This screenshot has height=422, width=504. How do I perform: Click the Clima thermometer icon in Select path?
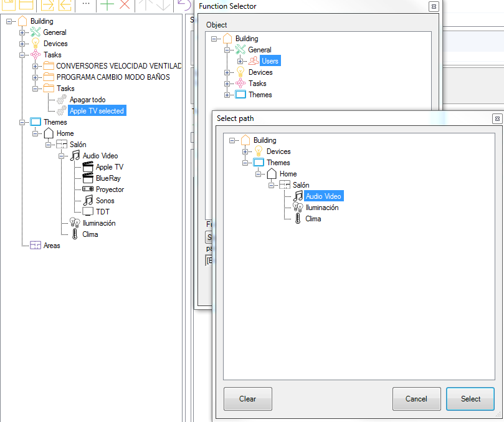pos(298,219)
